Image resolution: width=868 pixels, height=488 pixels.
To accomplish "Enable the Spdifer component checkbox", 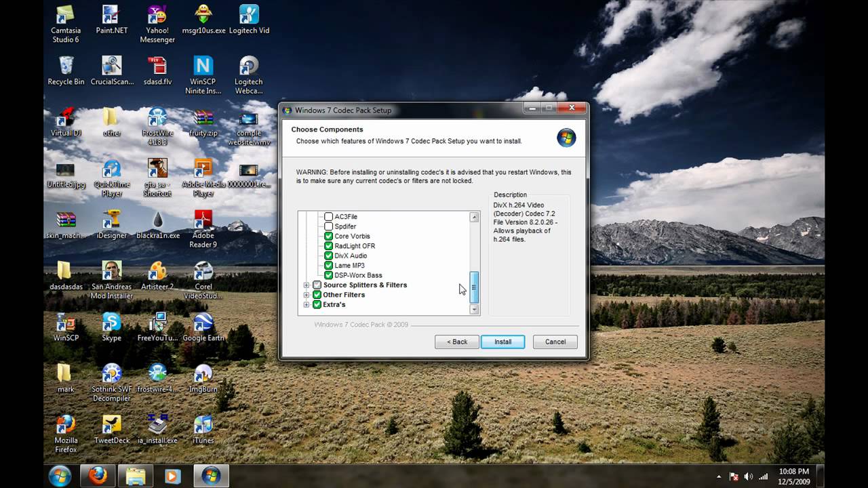I will (x=329, y=226).
